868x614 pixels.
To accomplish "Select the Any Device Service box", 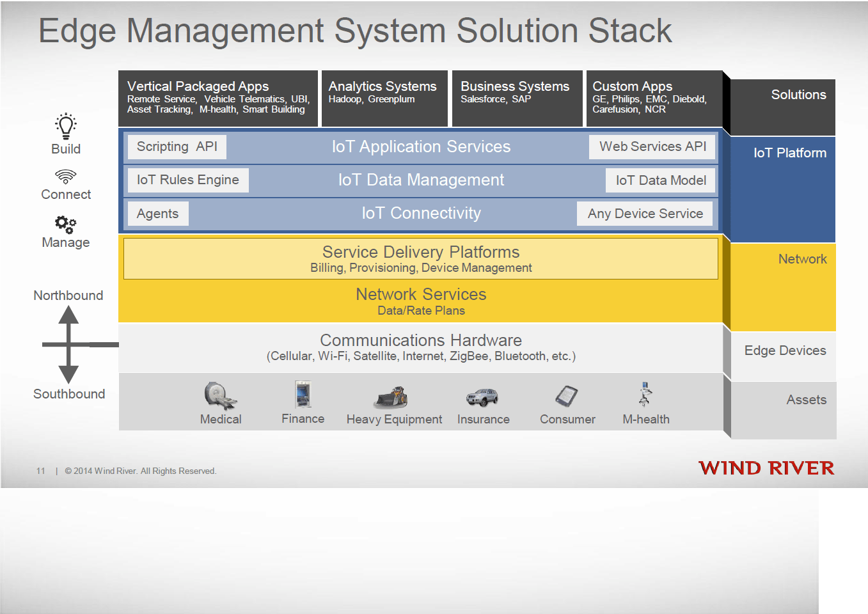I will point(645,214).
